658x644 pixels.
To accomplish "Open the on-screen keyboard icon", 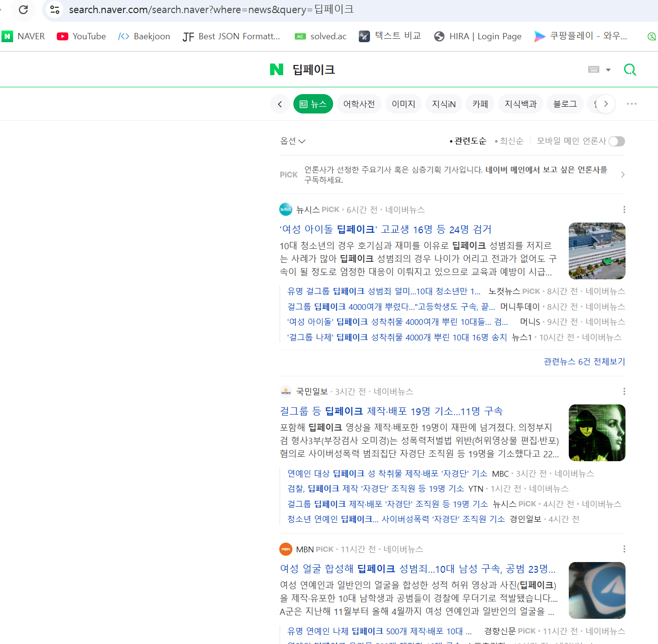I will pyautogui.click(x=594, y=70).
